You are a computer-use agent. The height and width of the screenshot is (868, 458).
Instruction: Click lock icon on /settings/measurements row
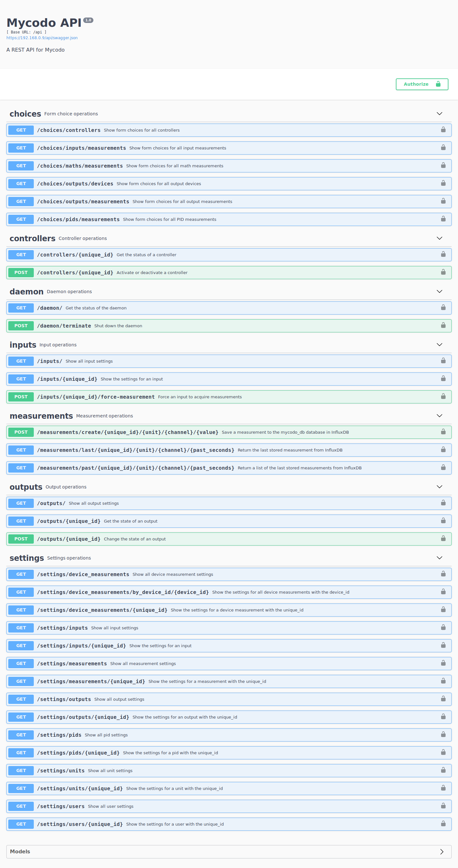(x=443, y=663)
